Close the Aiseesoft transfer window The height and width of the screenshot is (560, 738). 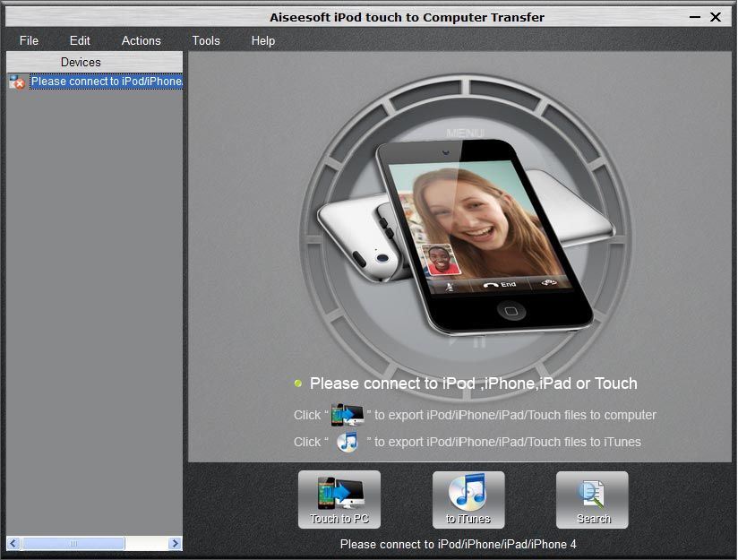pos(716,17)
